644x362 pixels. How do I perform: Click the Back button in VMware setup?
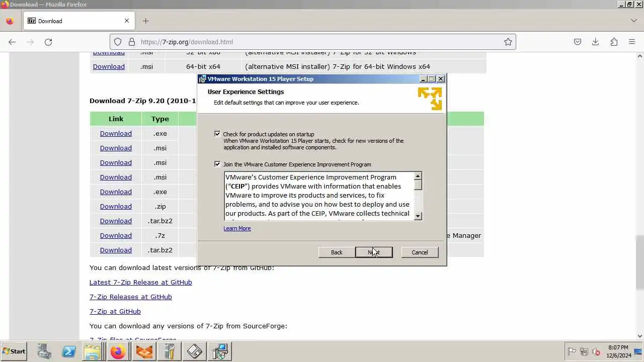(337, 252)
